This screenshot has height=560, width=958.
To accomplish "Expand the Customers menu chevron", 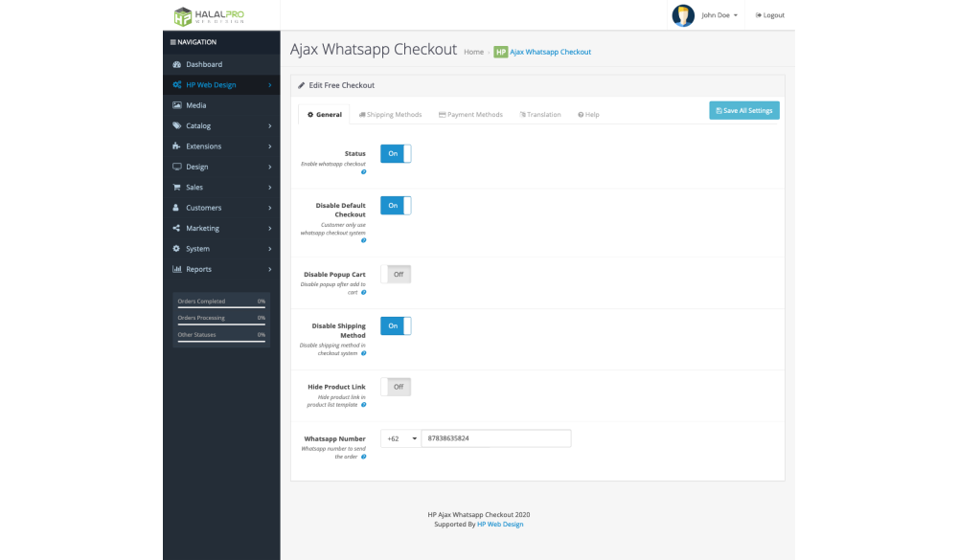I will click(270, 208).
